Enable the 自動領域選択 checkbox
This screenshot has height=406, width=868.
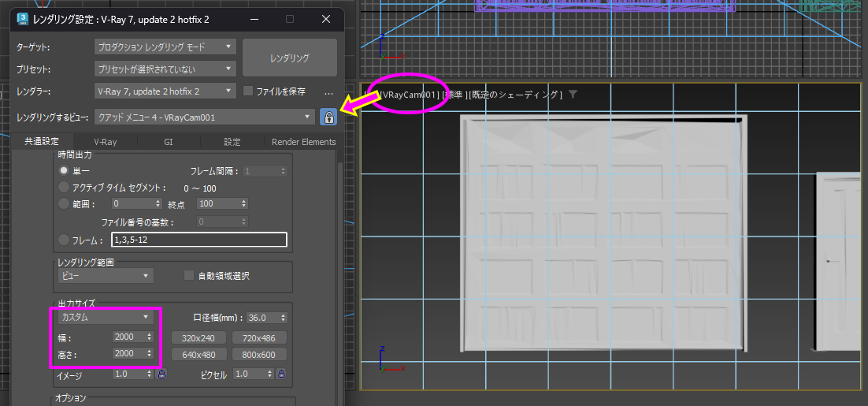tap(189, 276)
